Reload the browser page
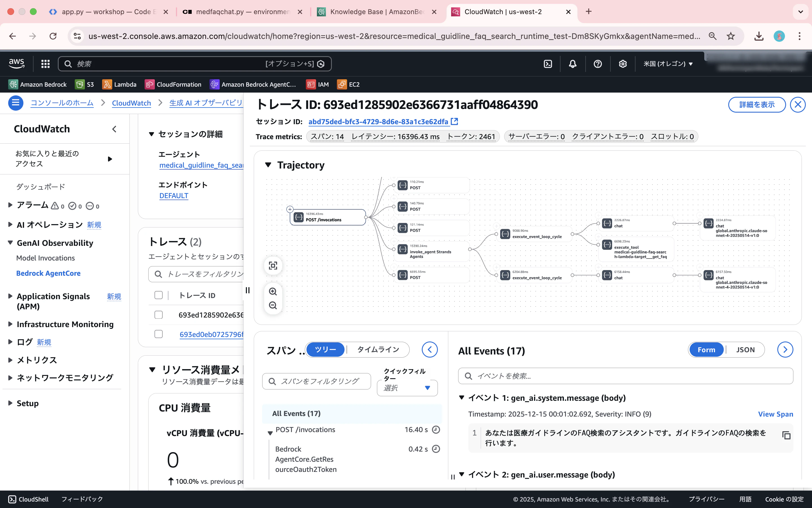This screenshot has height=508, width=812. coord(53,36)
